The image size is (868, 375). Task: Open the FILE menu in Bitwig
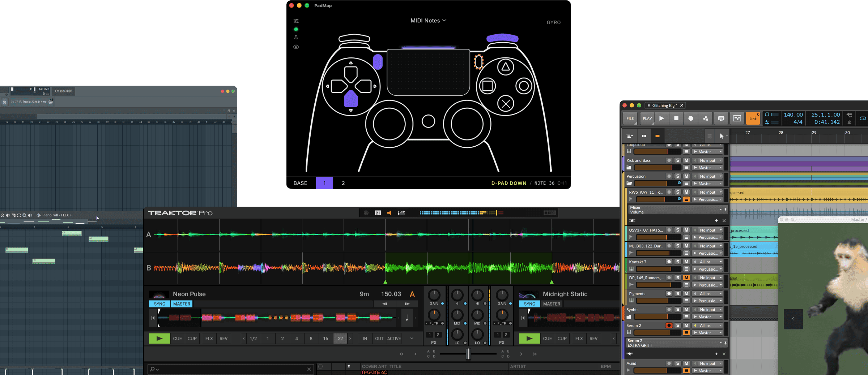(x=630, y=118)
